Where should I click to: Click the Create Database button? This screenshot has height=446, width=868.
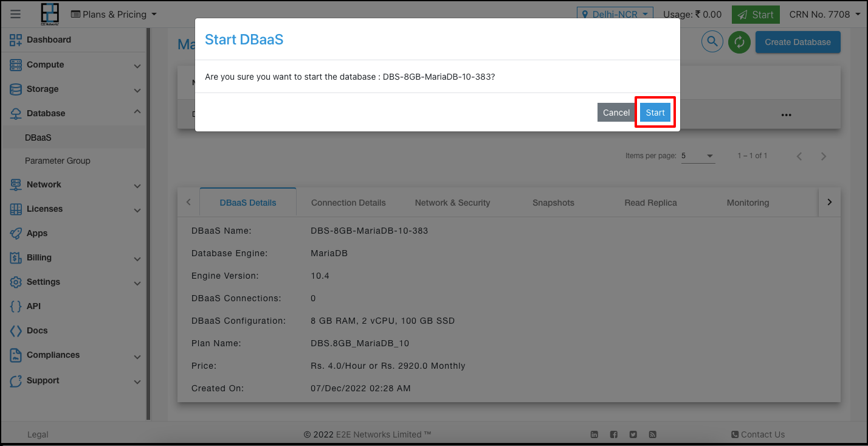[797, 42]
